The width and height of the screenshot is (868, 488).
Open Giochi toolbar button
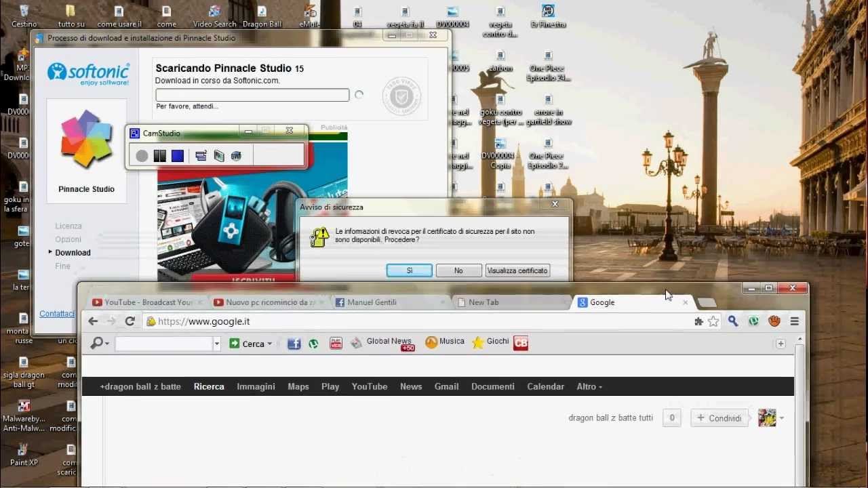click(490, 343)
